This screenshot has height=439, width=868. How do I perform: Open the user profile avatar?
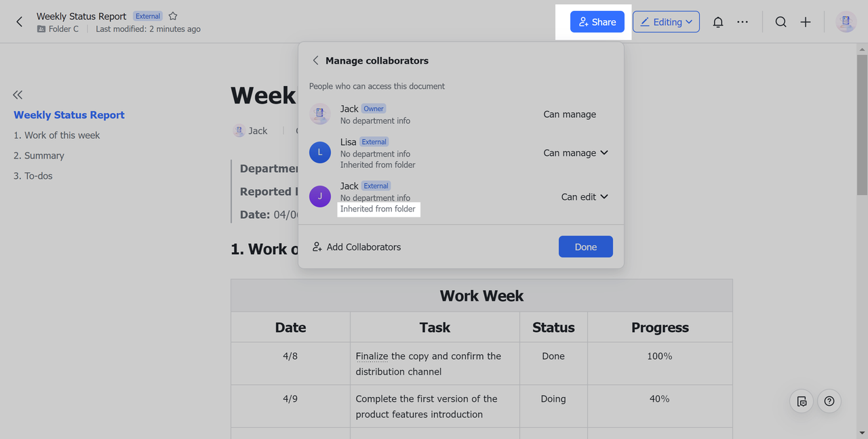(x=846, y=22)
